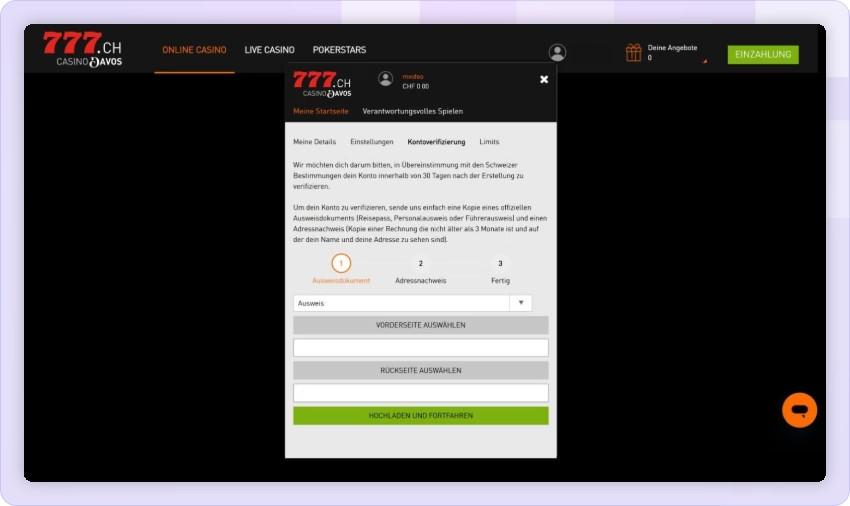Open Verantwortungsvolles Spielen tab
This screenshot has height=506, width=850.
click(413, 111)
